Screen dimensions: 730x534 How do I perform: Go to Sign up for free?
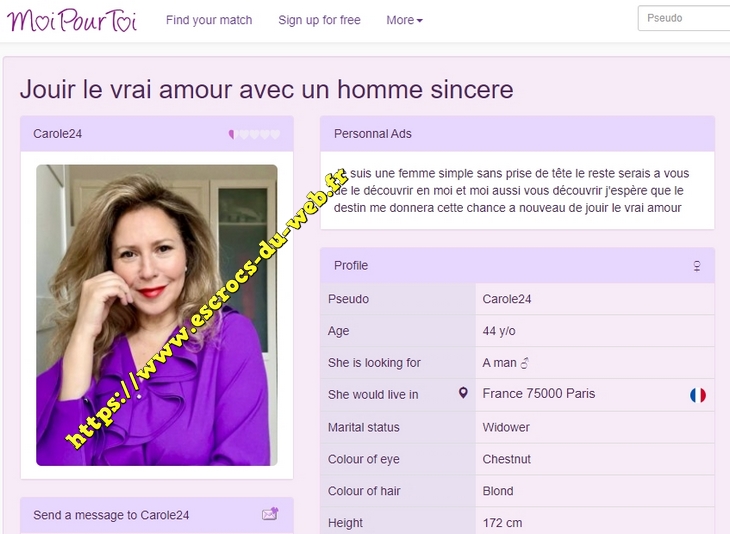coord(319,20)
